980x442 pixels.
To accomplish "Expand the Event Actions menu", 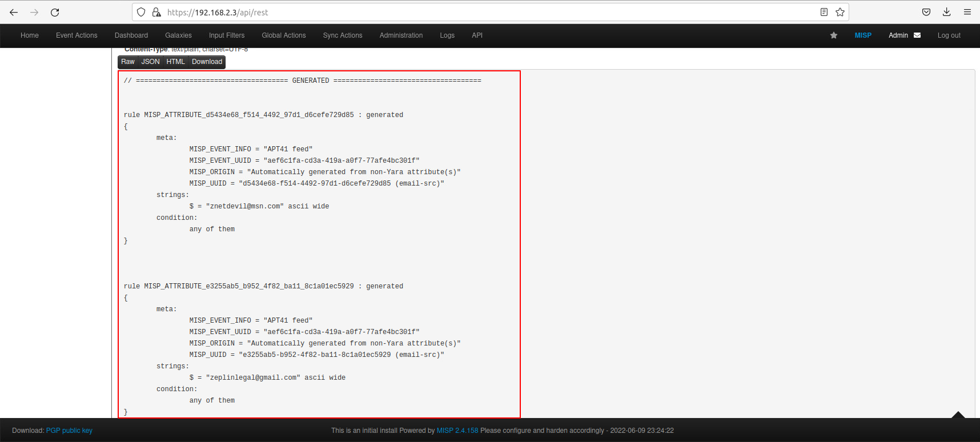I will pos(77,35).
